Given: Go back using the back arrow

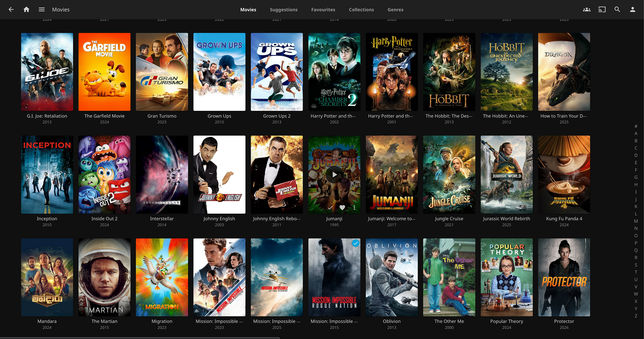Looking at the screenshot, I should [11, 9].
